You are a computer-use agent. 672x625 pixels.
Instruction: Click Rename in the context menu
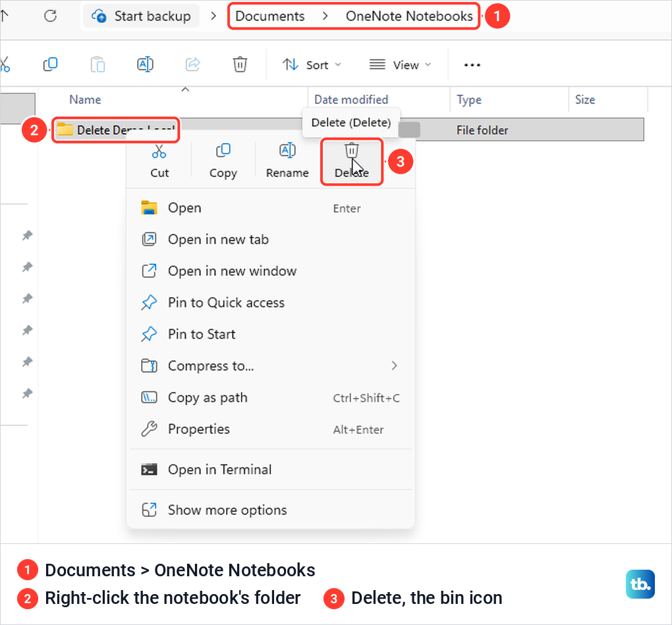tap(287, 161)
